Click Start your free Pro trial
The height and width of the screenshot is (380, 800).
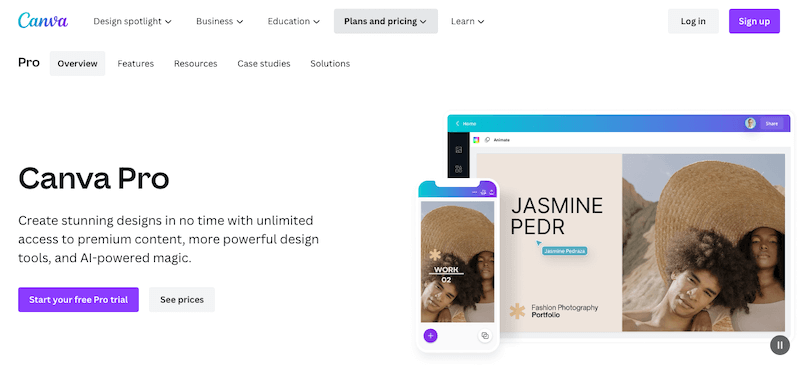coord(79,300)
